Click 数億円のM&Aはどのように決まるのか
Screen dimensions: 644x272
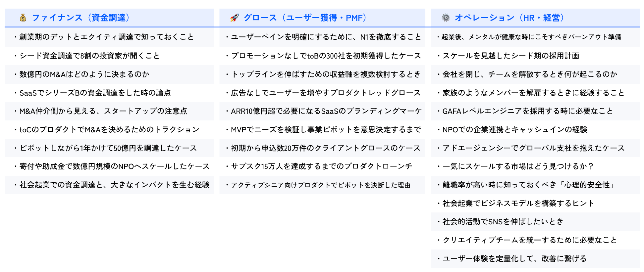[x=109, y=74]
